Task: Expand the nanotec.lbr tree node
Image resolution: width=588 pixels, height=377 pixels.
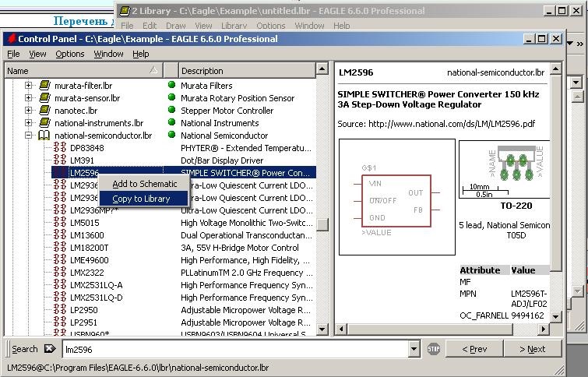Action: point(29,110)
